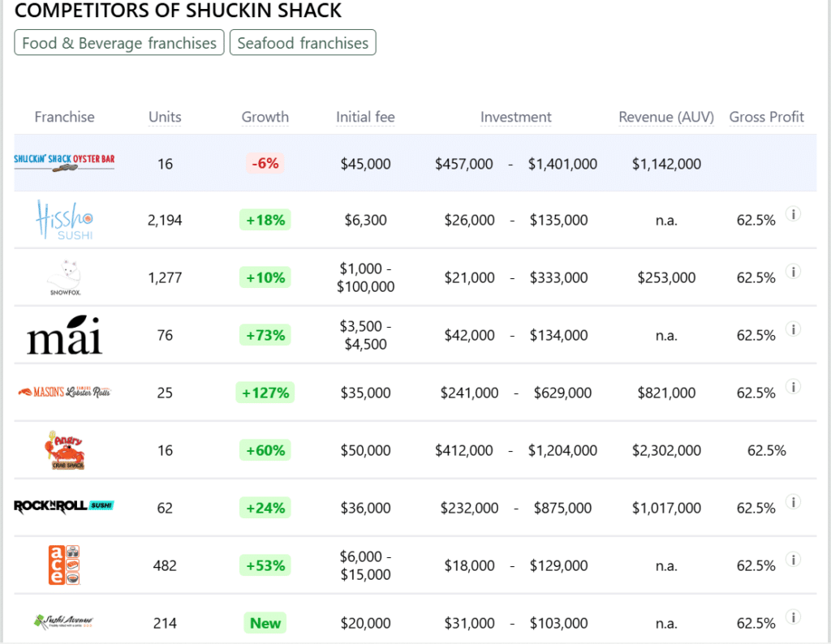Click the +10% growth badge

pos(265,277)
